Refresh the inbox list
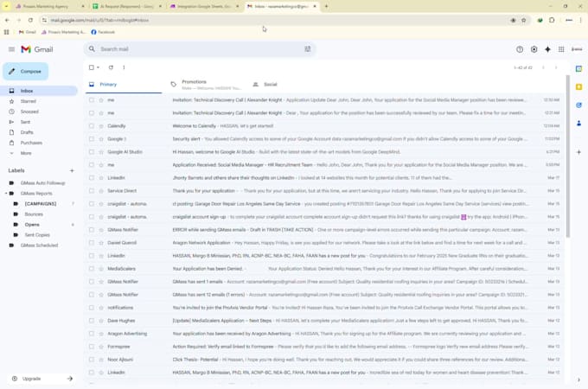This screenshot has height=389, width=588. [111, 67]
